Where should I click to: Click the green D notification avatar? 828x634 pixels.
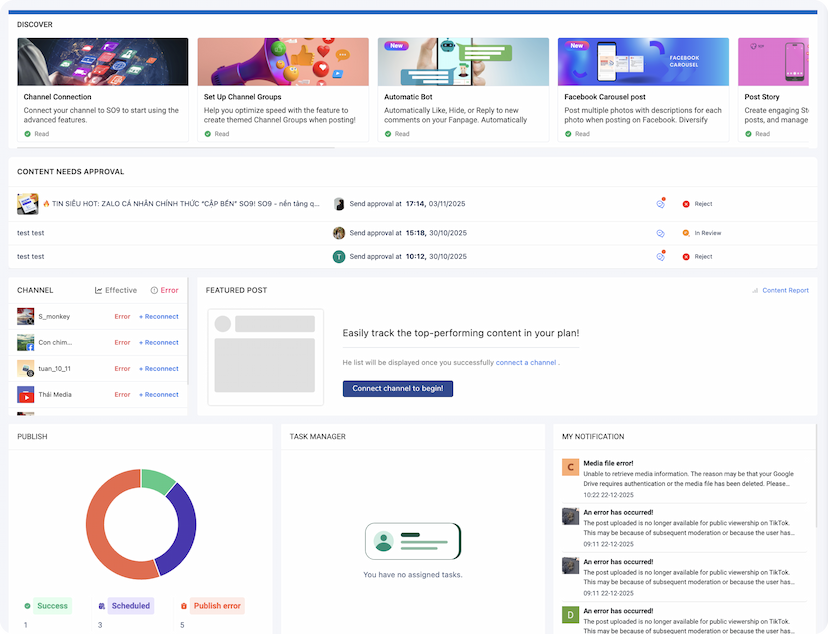coord(570,615)
